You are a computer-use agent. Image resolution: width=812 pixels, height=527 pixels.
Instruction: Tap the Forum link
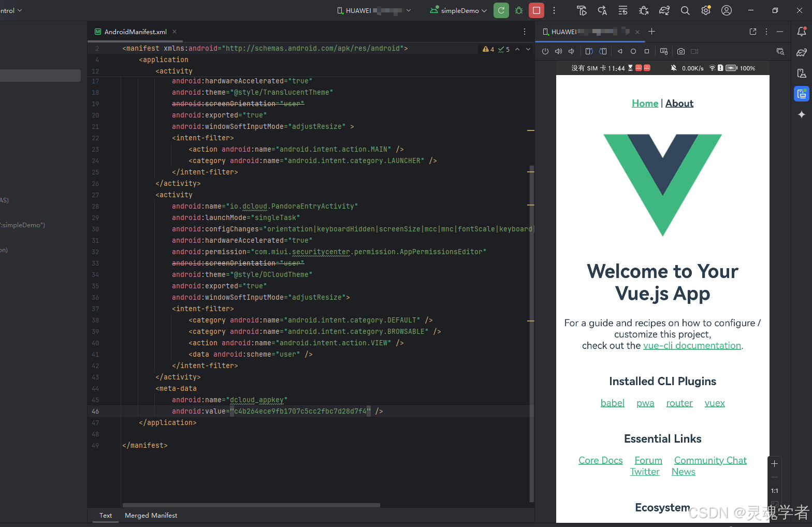click(648, 460)
